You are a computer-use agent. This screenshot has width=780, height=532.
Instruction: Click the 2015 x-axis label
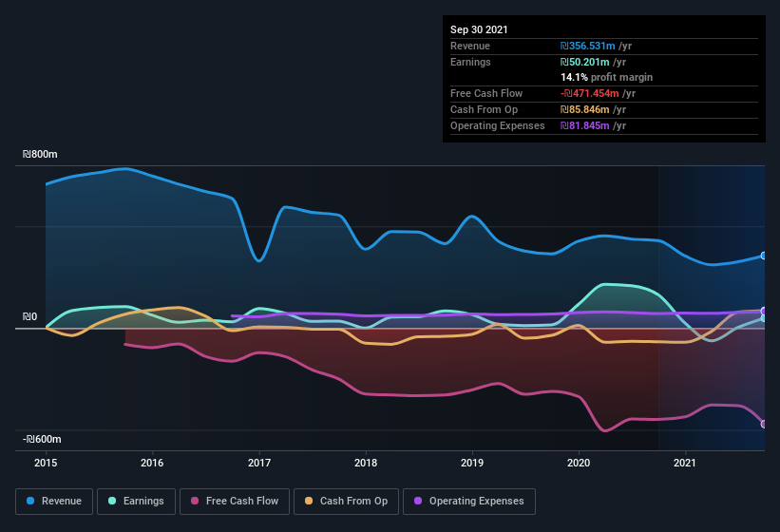click(46, 464)
